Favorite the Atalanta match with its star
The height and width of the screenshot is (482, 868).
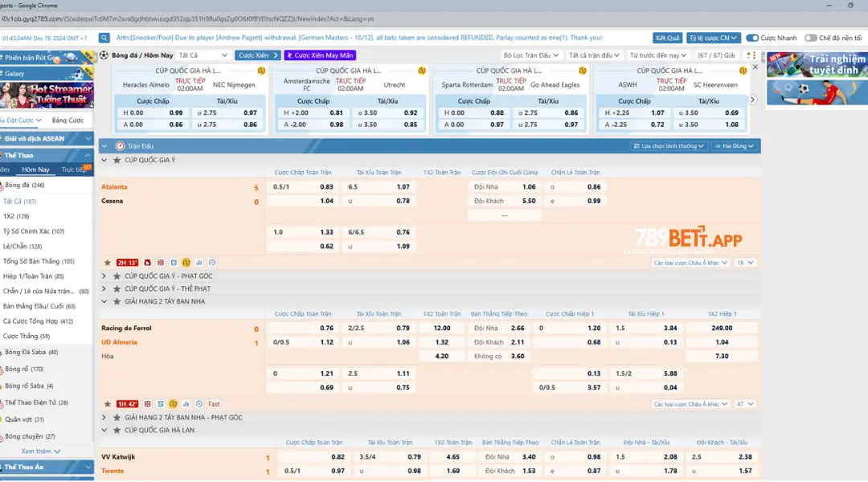pyautogui.click(x=108, y=263)
